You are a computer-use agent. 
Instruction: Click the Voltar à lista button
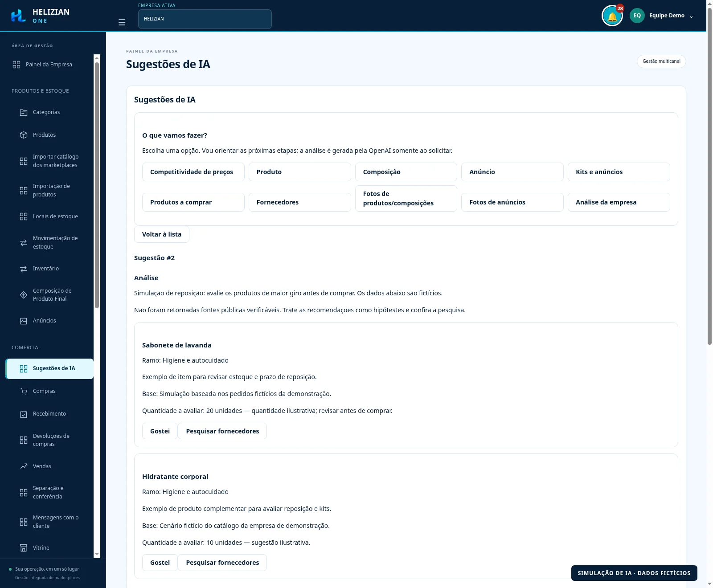(162, 234)
